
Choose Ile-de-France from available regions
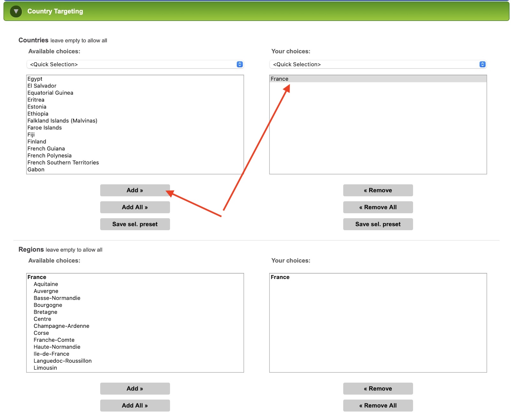click(x=51, y=354)
